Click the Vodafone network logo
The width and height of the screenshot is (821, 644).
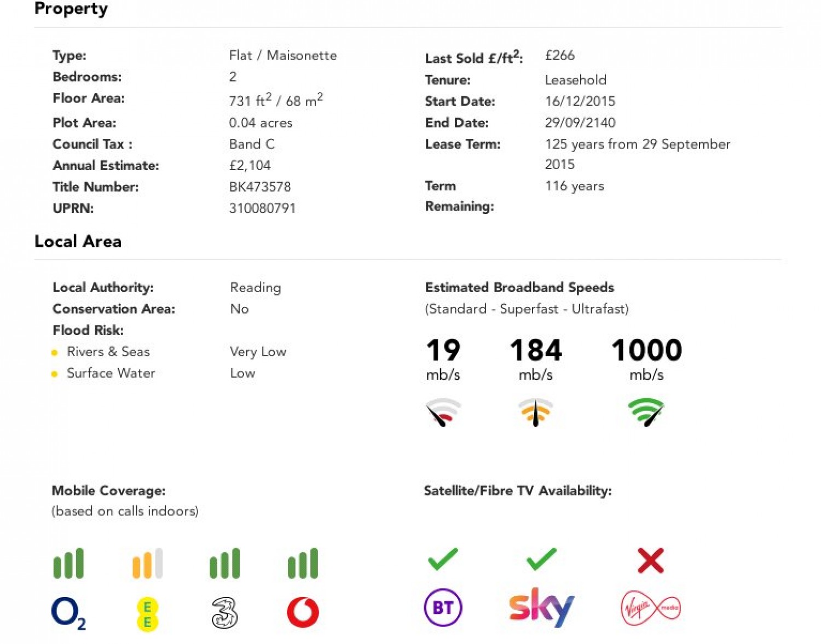303,612
